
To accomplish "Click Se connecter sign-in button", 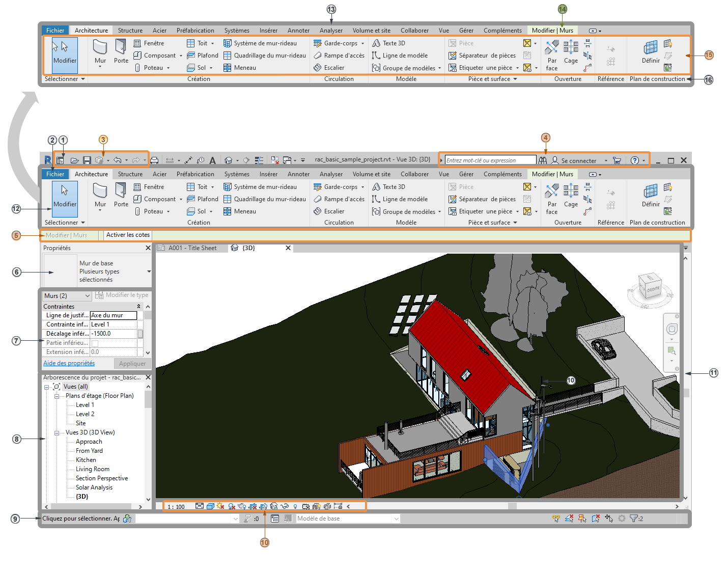I will pyautogui.click(x=574, y=160).
